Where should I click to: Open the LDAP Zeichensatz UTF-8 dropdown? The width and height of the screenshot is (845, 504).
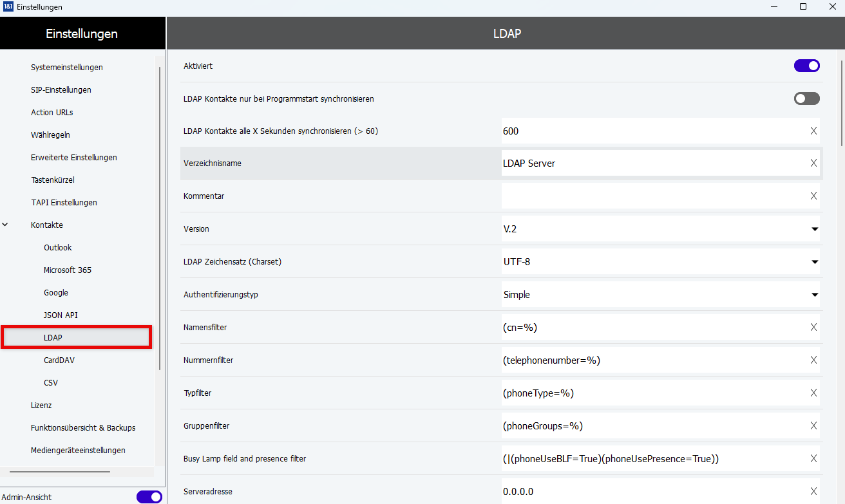660,262
